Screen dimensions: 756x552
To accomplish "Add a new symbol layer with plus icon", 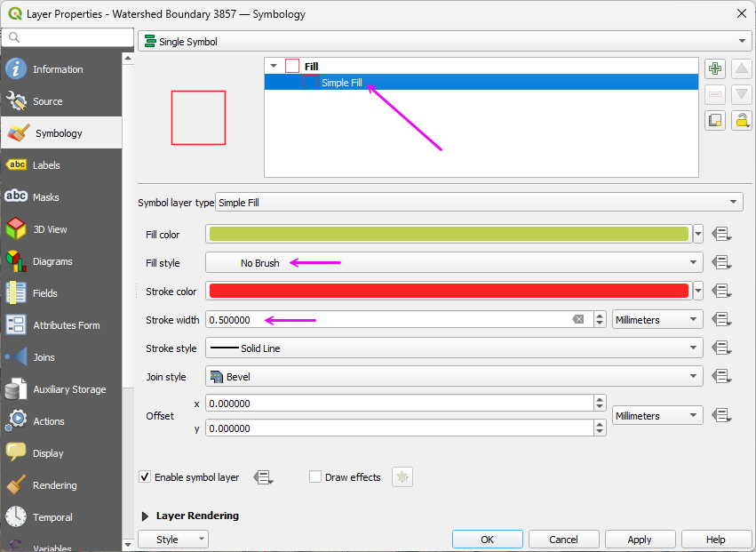I will 715,69.
